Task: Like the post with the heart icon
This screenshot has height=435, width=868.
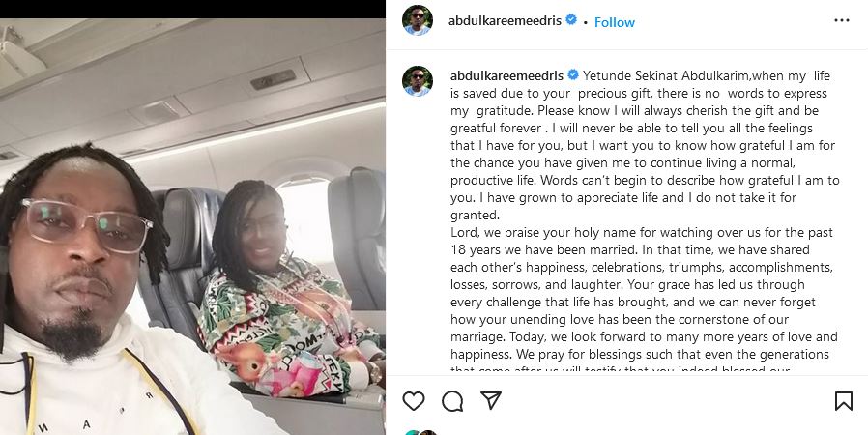Action: click(x=413, y=401)
